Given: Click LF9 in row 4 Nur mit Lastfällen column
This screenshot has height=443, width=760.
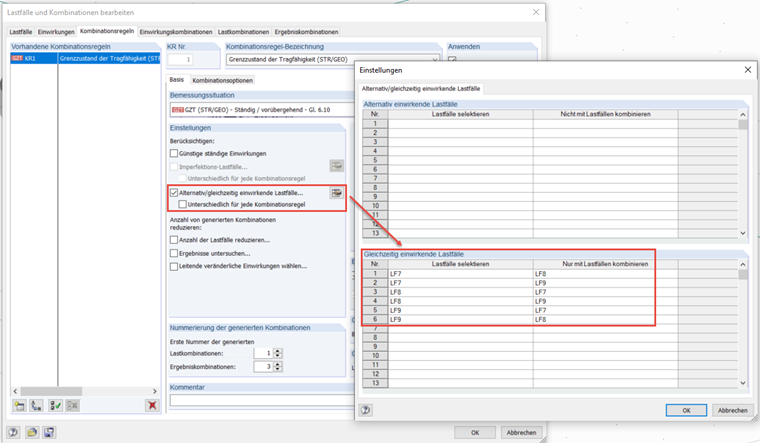Looking at the screenshot, I should pyautogui.click(x=540, y=301).
